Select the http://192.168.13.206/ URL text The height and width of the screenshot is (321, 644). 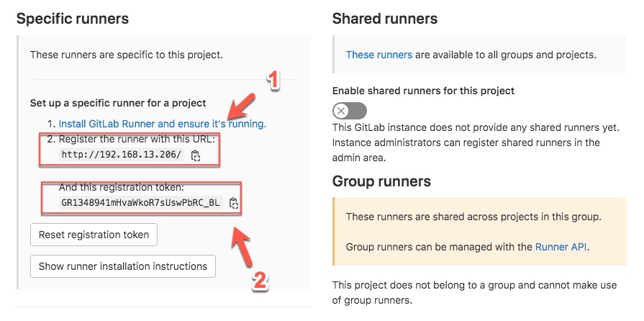pyautogui.click(x=121, y=155)
